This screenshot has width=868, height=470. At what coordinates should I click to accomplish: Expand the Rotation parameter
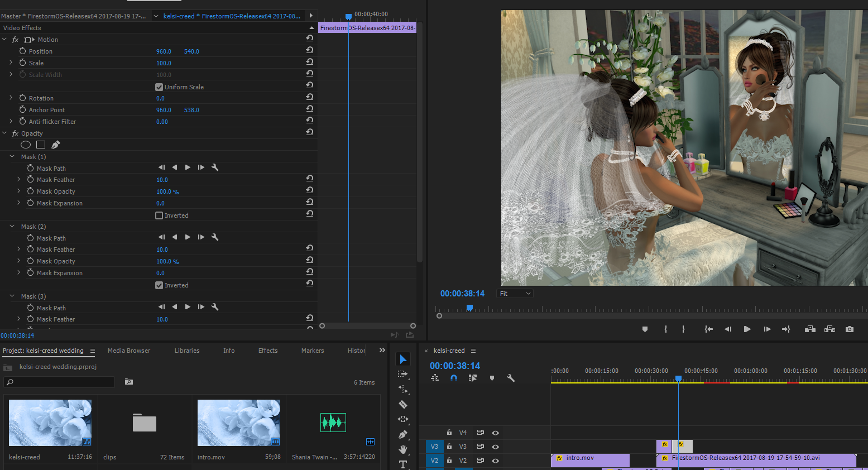coord(11,98)
